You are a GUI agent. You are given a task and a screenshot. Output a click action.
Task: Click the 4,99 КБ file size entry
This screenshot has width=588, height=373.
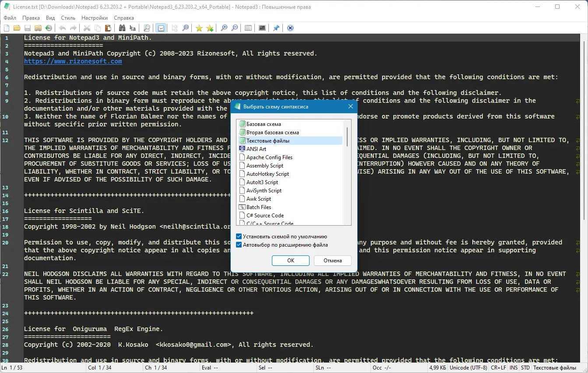pyautogui.click(x=437, y=368)
